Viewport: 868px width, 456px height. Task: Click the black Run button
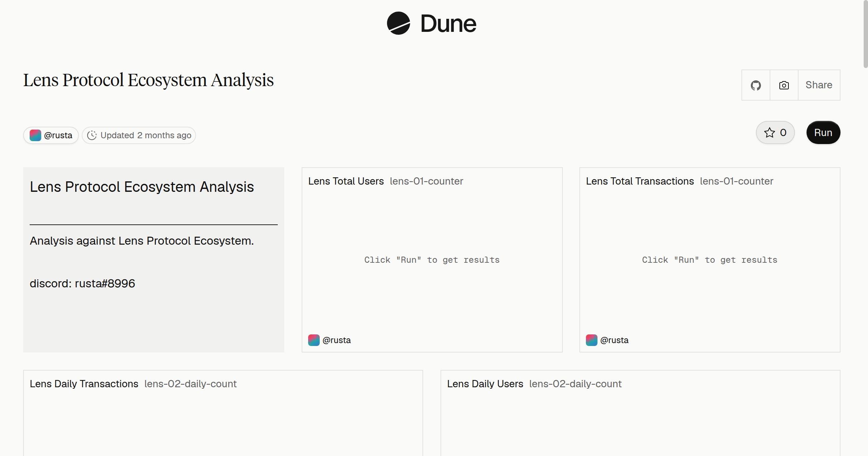point(823,132)
